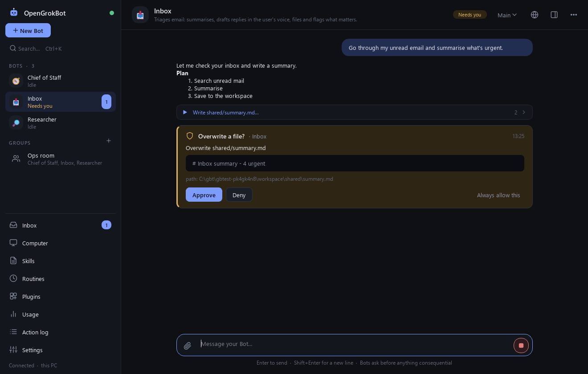The width and height of the screenshot is (588, 374).
Task: Open the Main dropdown
Action: click(507, 15)
